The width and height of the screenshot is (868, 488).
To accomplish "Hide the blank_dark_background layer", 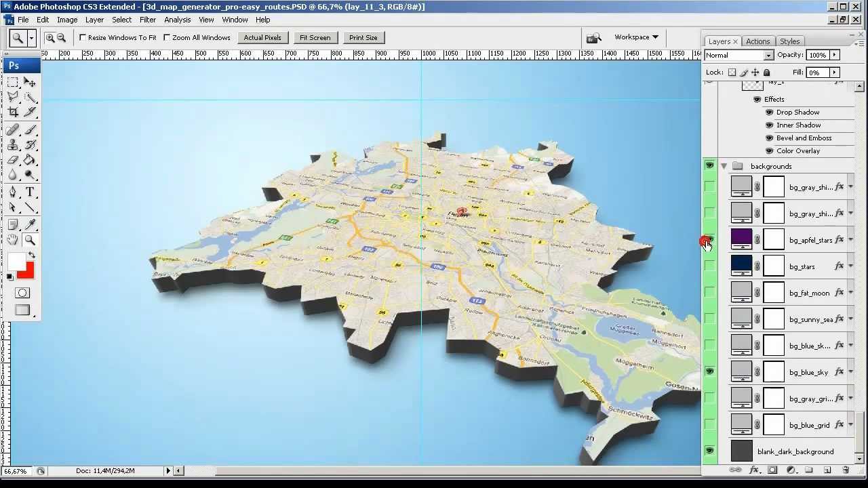I will pos(709,451).
